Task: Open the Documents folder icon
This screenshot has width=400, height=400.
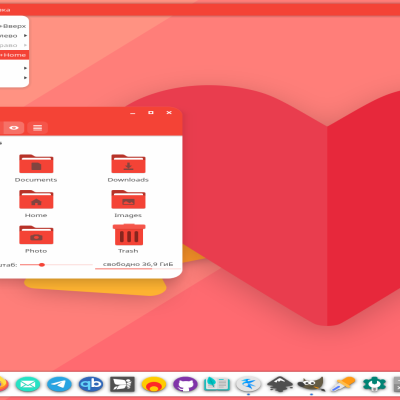Action: point(36,164)
